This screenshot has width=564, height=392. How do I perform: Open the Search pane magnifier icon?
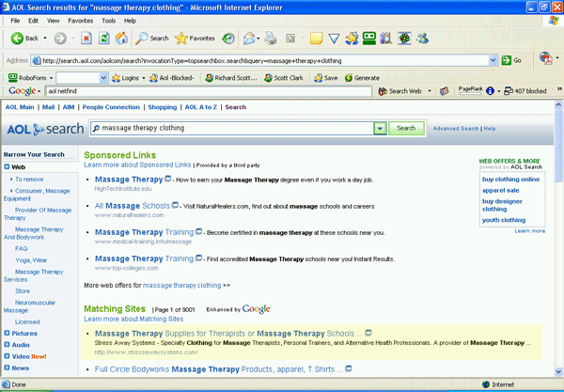(141, 39)
